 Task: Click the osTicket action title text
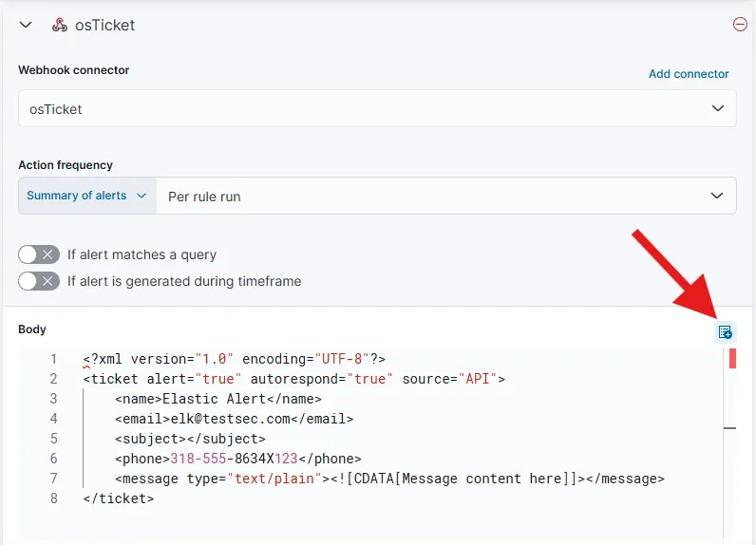pyautogui.click(x=104, y=25)
